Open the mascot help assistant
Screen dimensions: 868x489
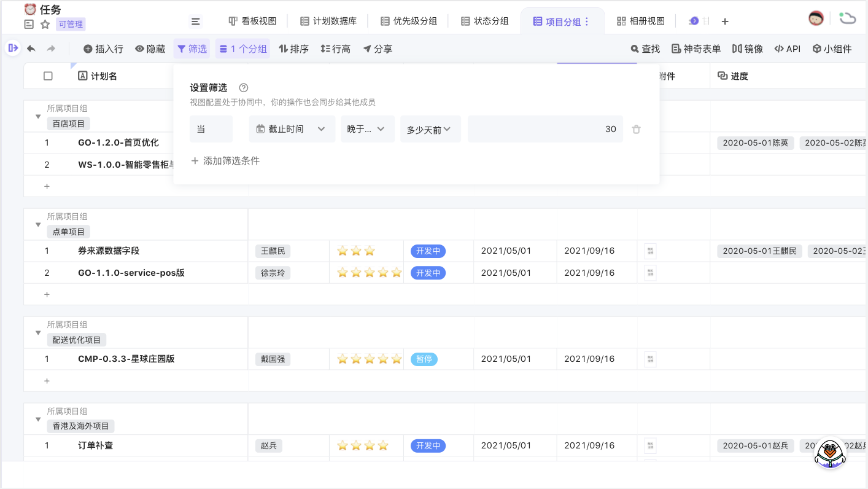click(829, 455)
